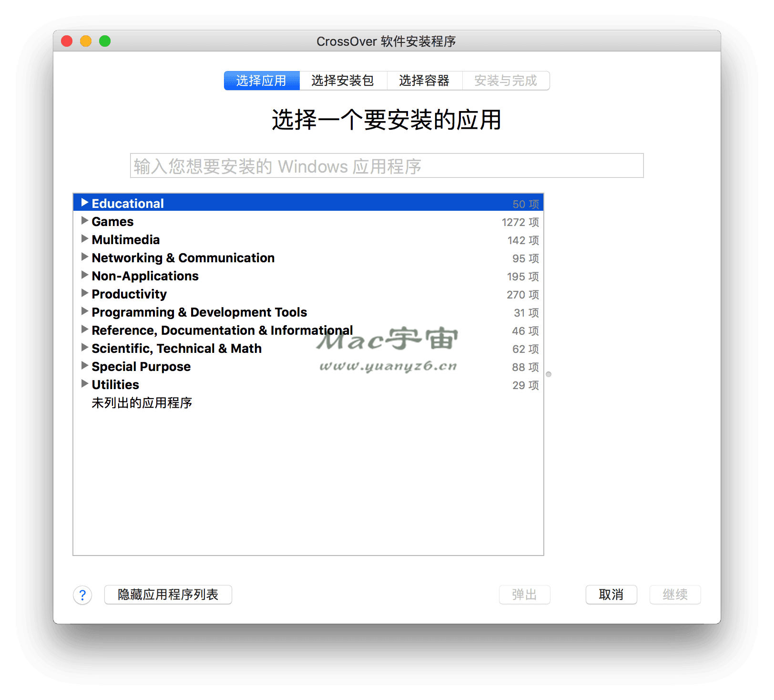Viewport: 774px width, 700px height.
Task: Focus the Windows application search field
Action: pyautogui.click(x=387, y=166)
